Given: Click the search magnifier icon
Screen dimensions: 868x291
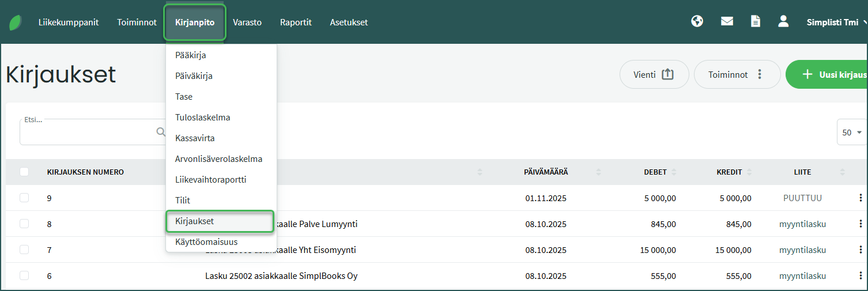Looking at the screenshot, I should tap(161, 132).
